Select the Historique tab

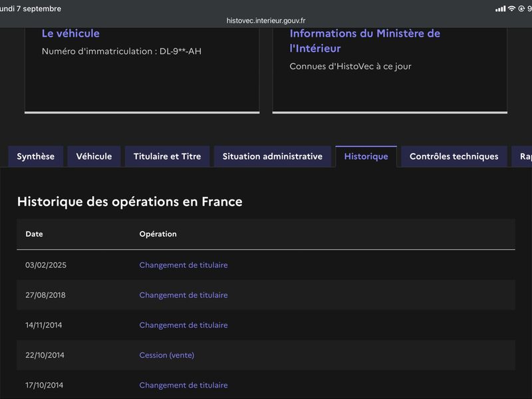coord(366,156)
